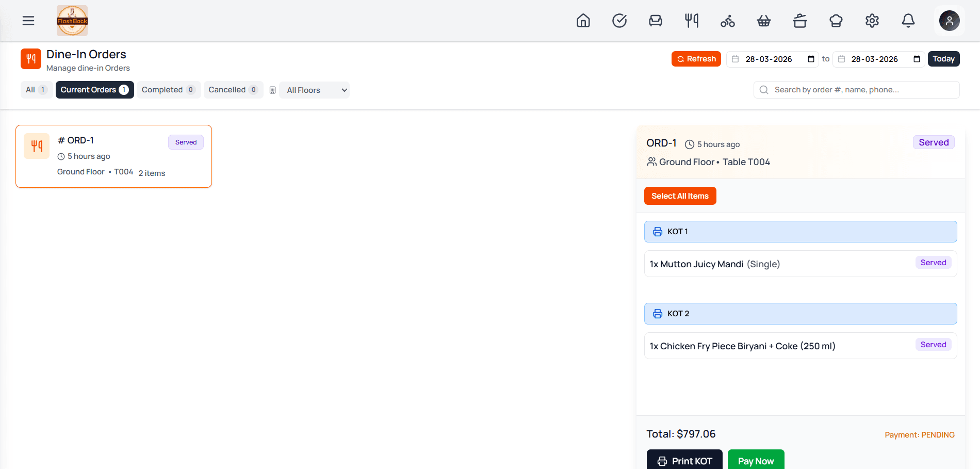Open the hamburger menu
Image resolution: width=980 pixels, height=469 pixels.
[x=28, y=21]
